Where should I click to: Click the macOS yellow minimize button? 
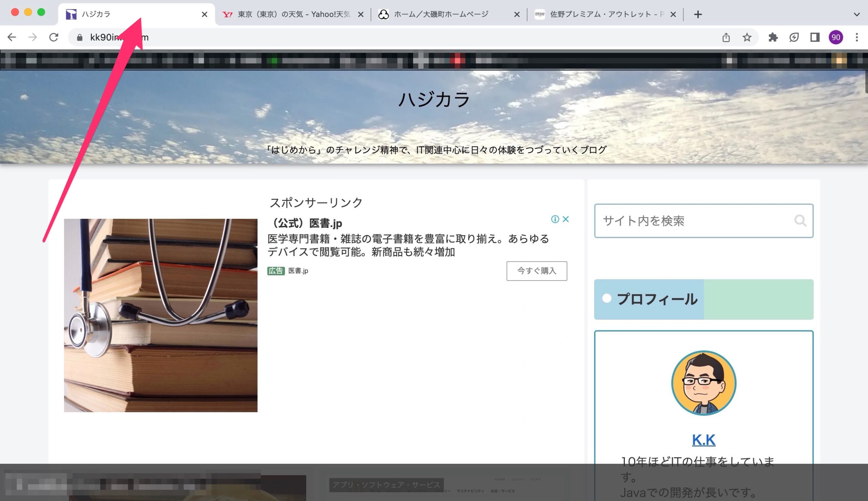pos(28,13)
